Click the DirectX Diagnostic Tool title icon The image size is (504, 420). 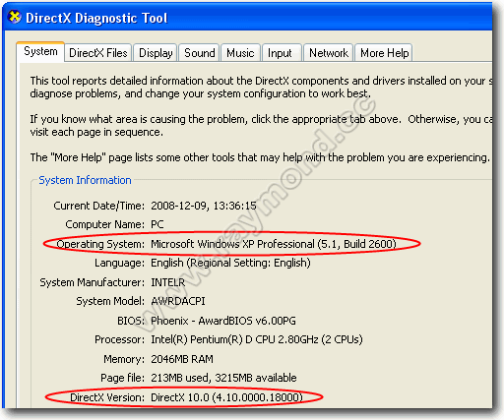click(15, 17)
